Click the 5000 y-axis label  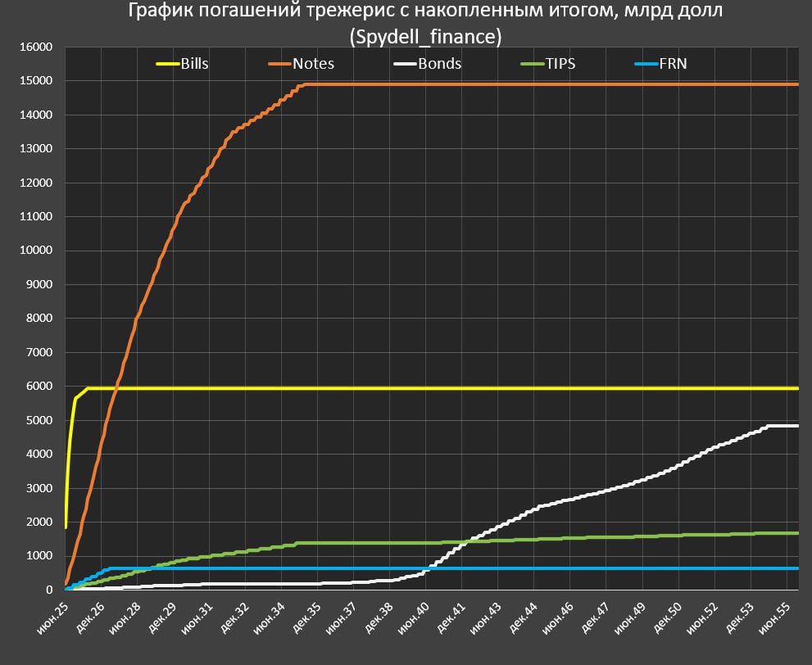[39, 420]
